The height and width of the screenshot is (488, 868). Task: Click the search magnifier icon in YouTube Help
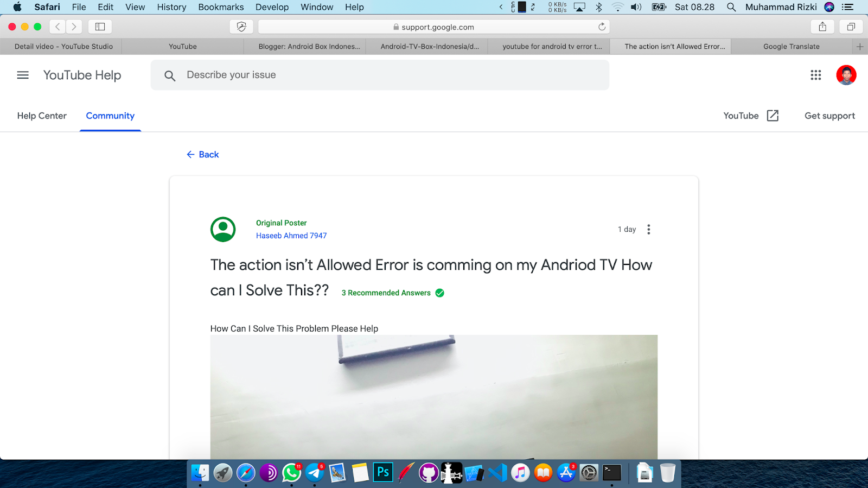click(170, 76)
